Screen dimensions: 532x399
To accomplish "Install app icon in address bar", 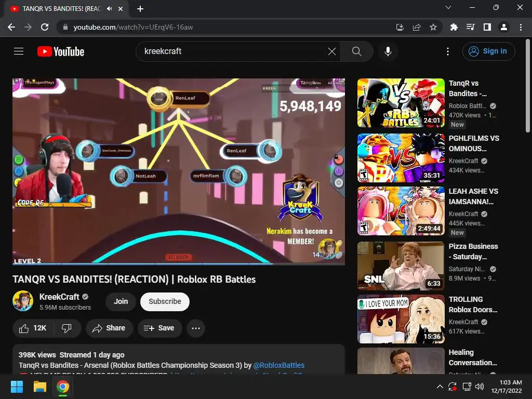I will pos(400,27).
